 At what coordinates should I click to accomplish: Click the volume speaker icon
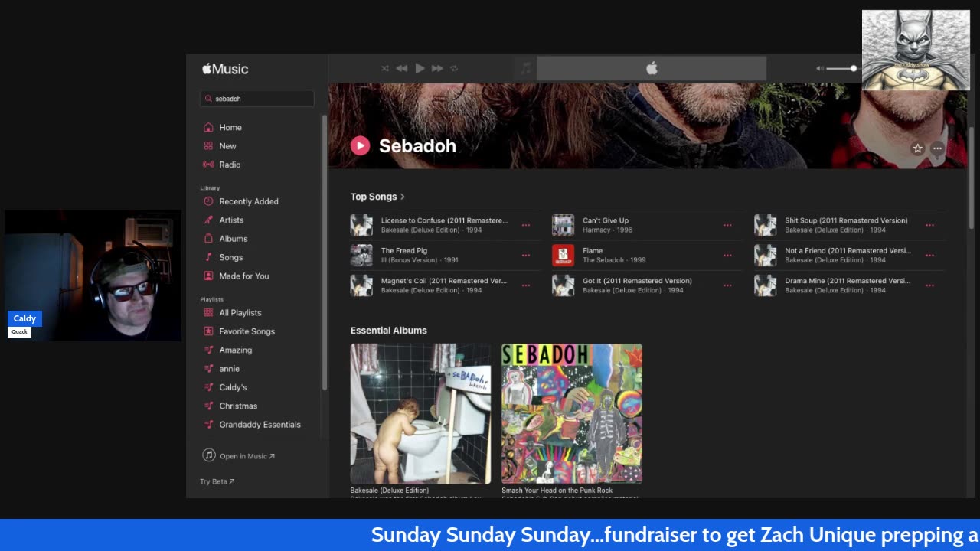820,68
